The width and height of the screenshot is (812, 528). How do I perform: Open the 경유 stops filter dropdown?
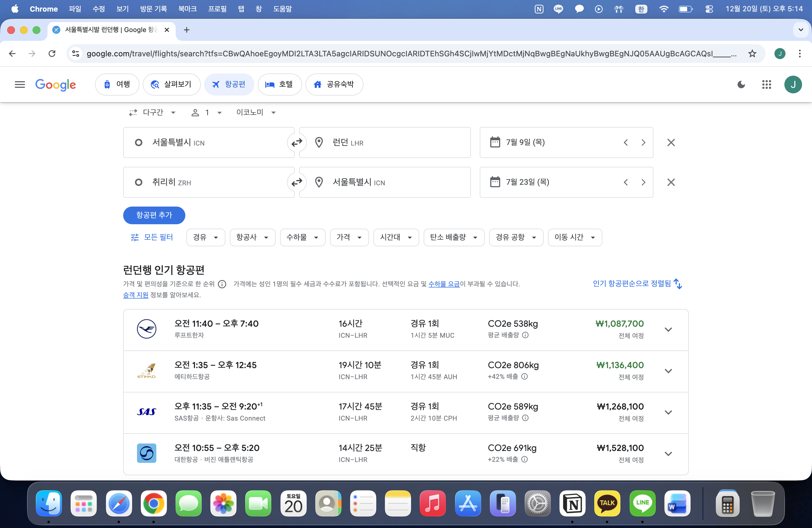coord(205,237)
